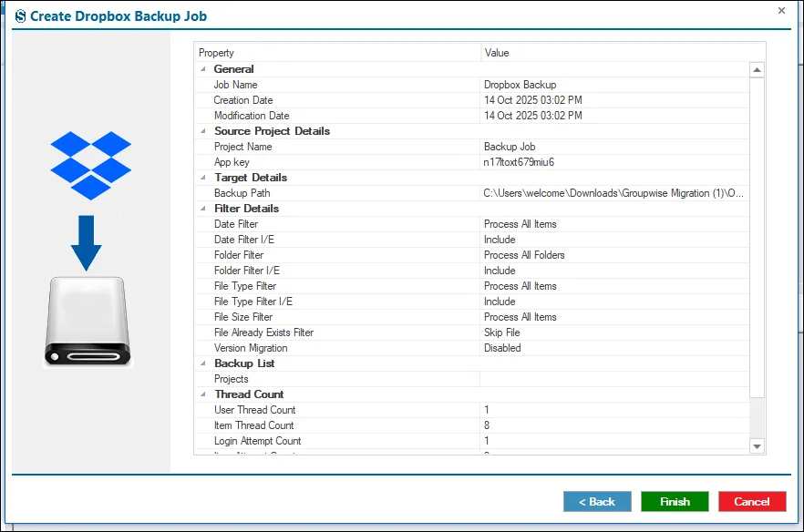
Task: Click the app logo in title bar
Action: tap(20, 16)
